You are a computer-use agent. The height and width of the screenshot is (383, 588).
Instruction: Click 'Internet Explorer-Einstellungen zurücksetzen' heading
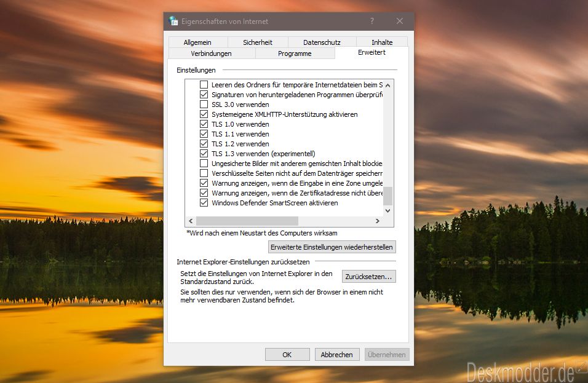[244, 262]
